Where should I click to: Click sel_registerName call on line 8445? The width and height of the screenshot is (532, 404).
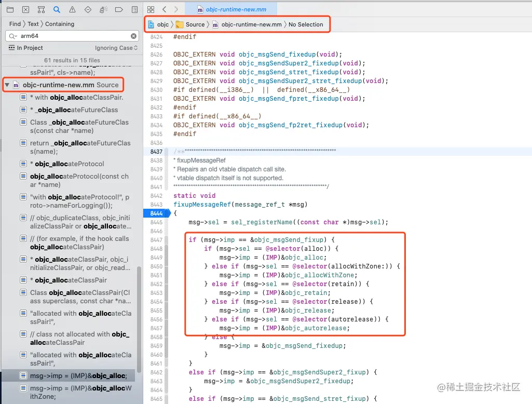point(262,222)
